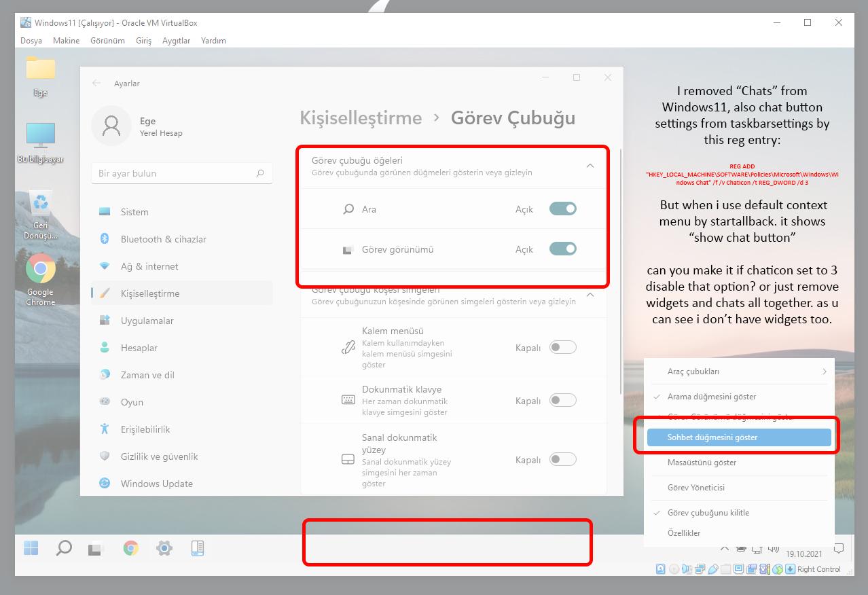Click the Start button on the taskbar
The height and width of the screenshot is (595, 868).
[x=31, y=547]
